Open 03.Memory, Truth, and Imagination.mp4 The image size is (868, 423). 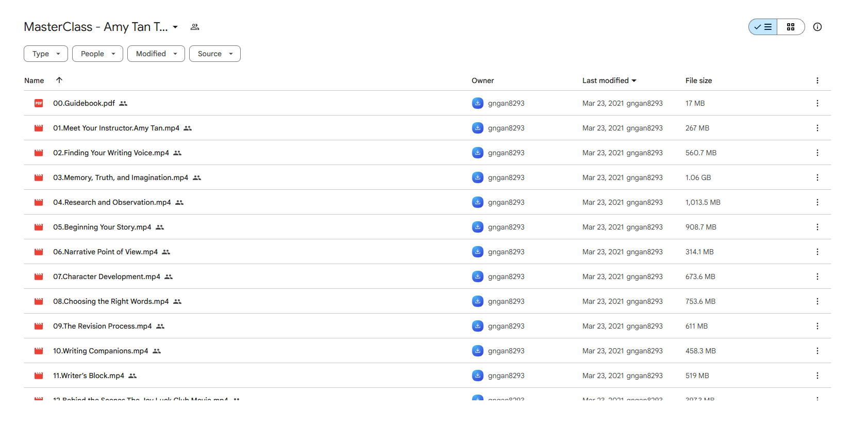pos(121,177)
